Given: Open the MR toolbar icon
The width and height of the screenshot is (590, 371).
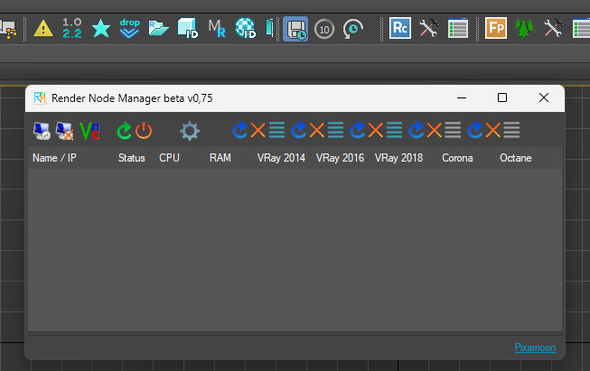Looking at the screenshot, I should pyautogui.click(x=217, y=29).
